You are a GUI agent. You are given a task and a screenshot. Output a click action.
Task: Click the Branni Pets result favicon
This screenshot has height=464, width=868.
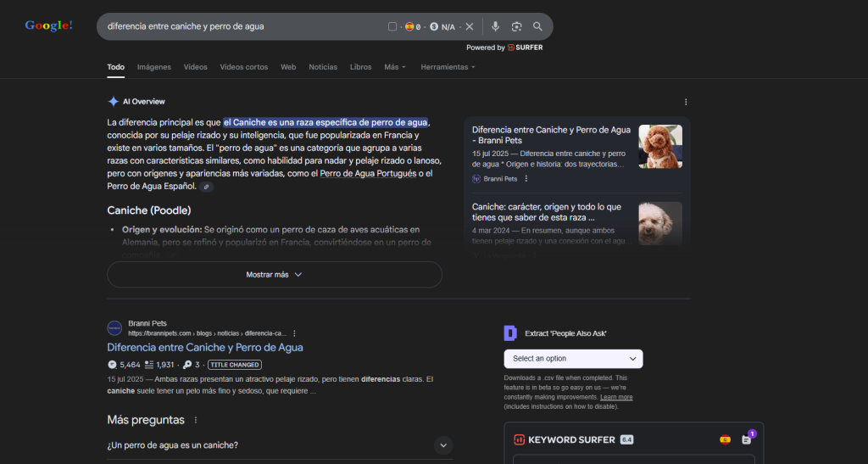pyautogui.click(x=114, y=327)
